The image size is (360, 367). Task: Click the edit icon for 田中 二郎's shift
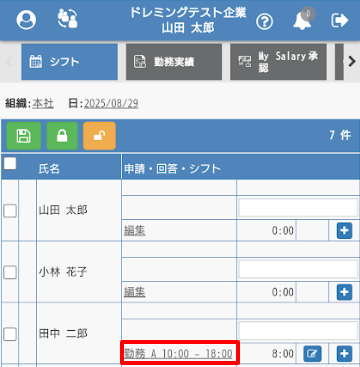coord(312,354)
